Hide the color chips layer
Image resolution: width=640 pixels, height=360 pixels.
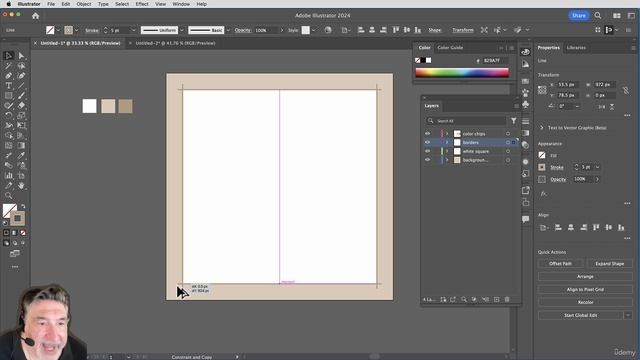[427, 133]
